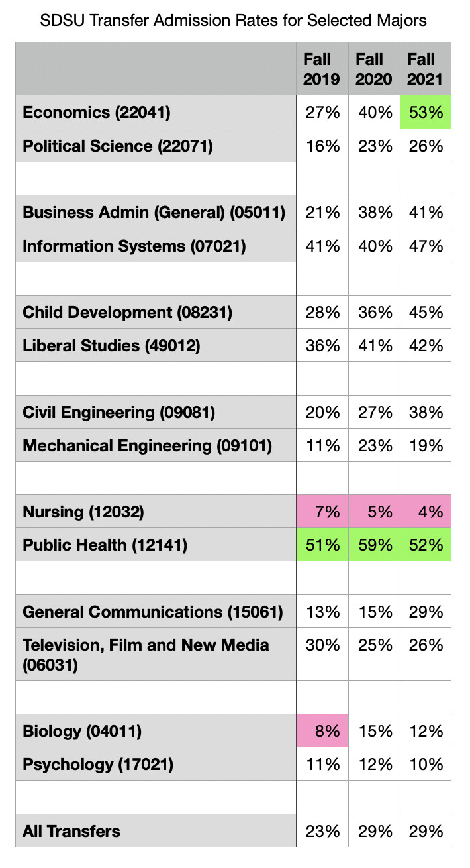The width and height of the screenshot is (470, 868).
Task: Click the Fall 2021 column header
Action: tap(425, 70)
